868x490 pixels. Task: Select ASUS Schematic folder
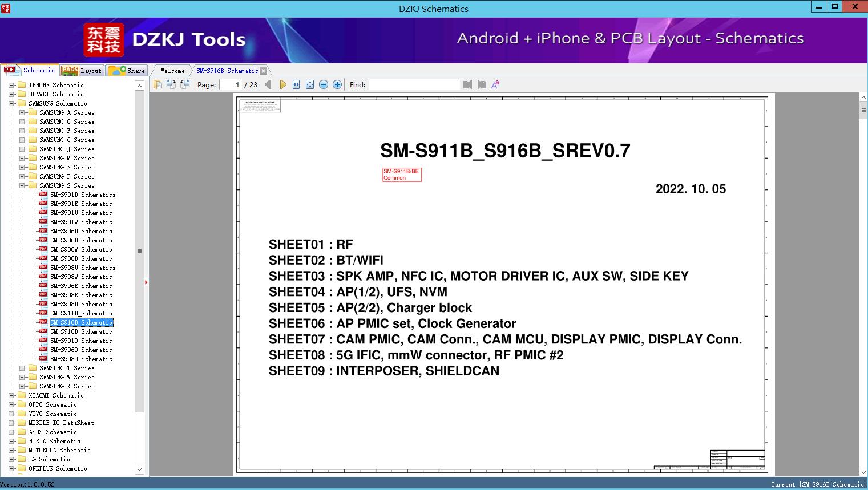tap(53, 432)
